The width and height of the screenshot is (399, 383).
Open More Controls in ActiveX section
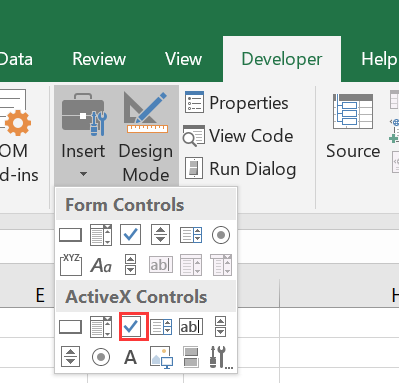click(221, 357)
